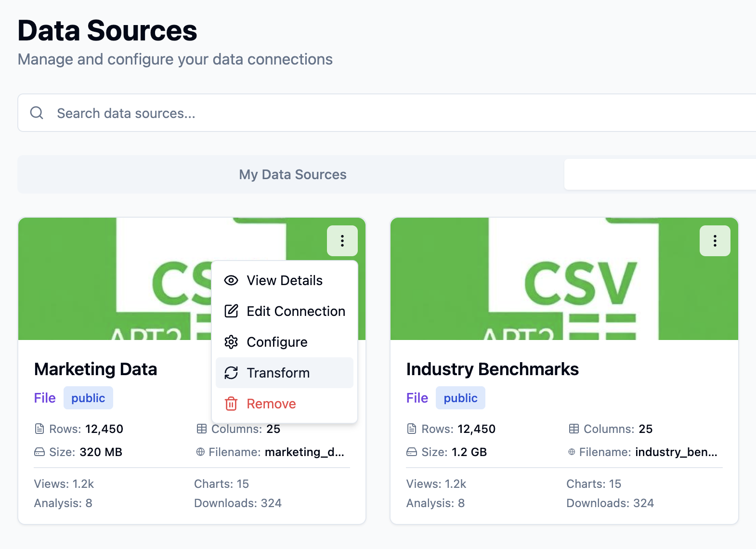
Task: Open the Industry Benchmarks CSV thumbnail
Action: click(564, 279)
